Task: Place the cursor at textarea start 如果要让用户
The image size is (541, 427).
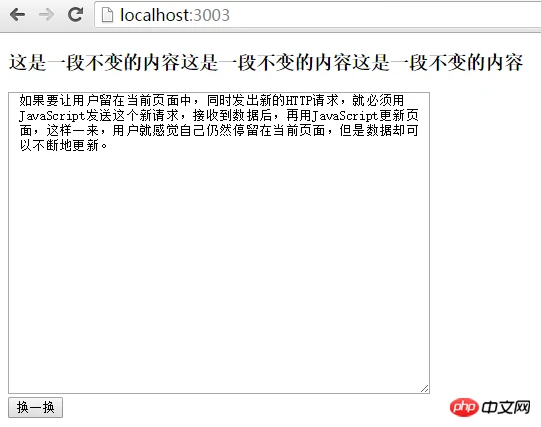Action: (20, 100)
